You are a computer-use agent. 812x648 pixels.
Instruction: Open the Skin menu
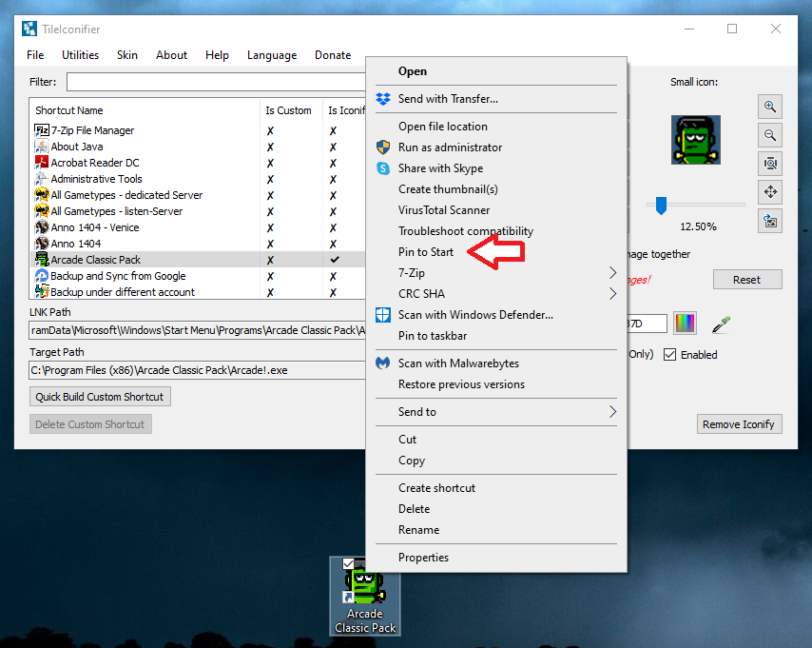126,55
